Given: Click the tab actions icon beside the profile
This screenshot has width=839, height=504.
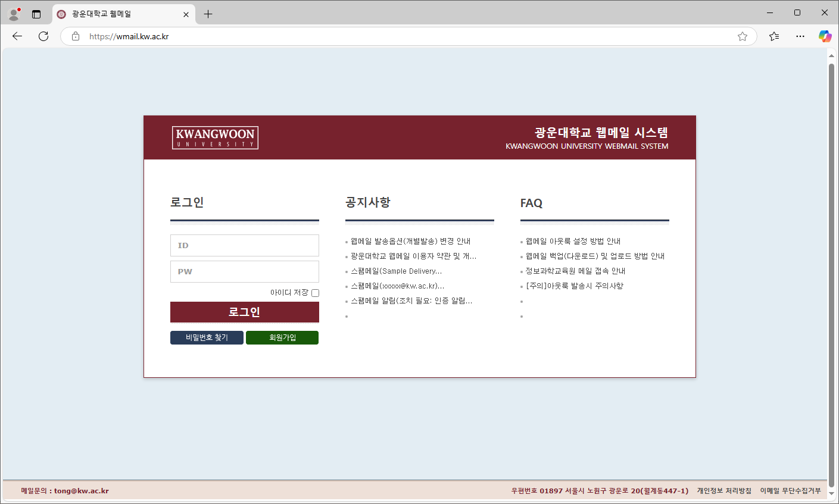Looking at the screenshot, I should click(x=37, y=12).
